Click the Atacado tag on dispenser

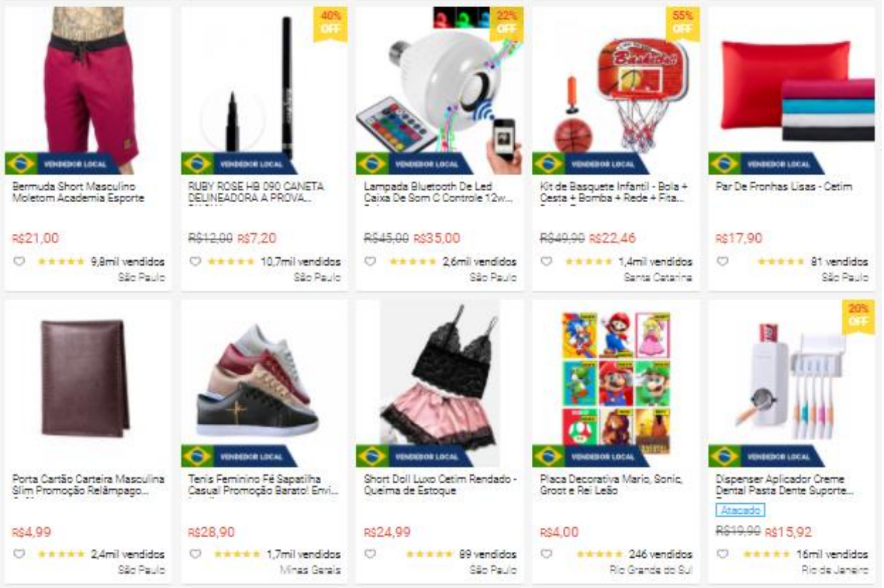(740, 510)
